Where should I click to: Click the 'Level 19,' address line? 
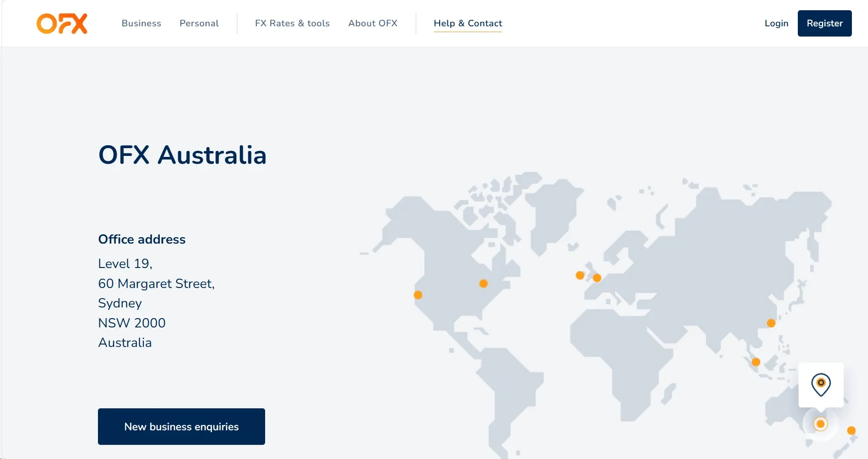(x=125, y=264)
